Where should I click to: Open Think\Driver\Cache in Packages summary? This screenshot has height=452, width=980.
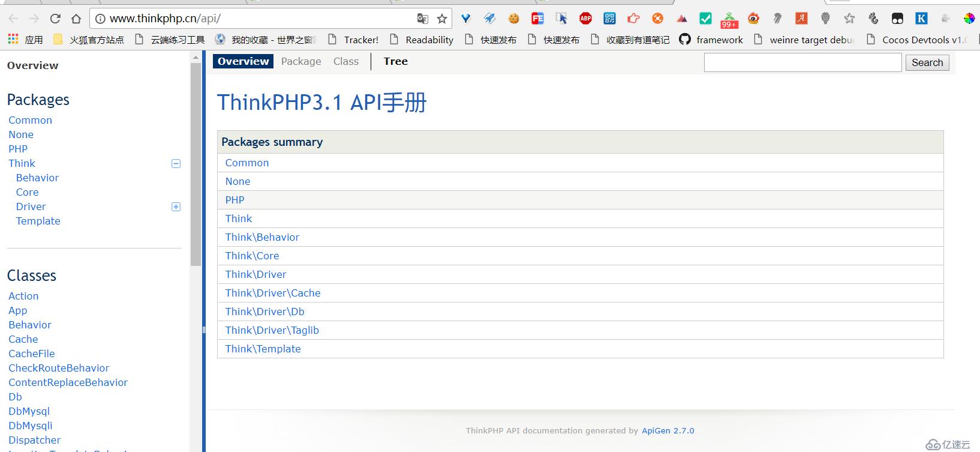(273, 293)
